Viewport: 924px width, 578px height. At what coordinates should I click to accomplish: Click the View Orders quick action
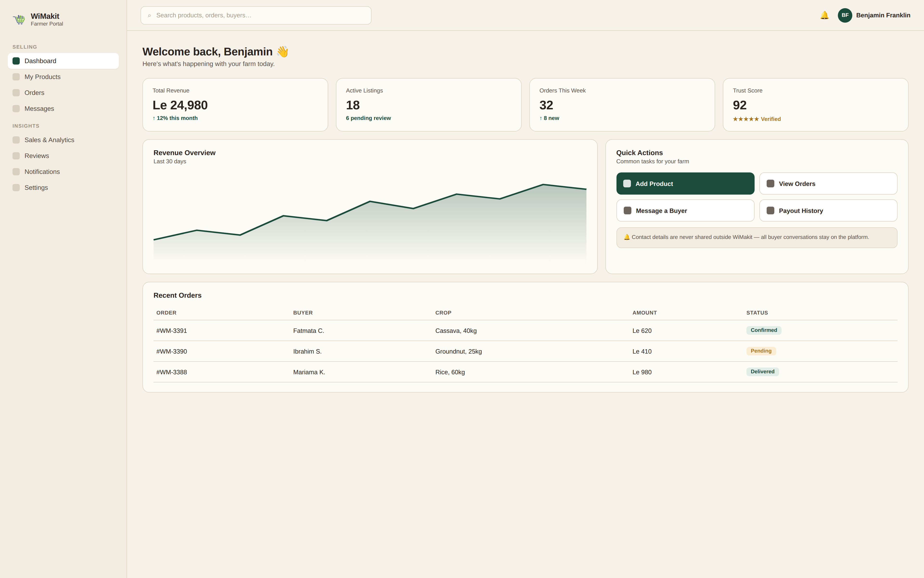(828, 184)
